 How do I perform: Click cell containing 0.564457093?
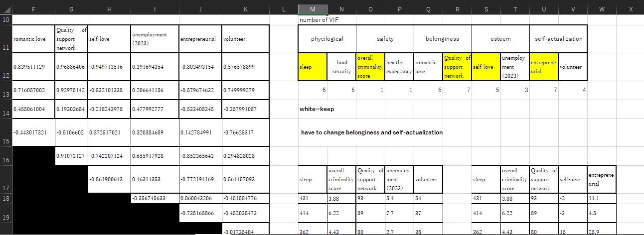tap(245, 180)
